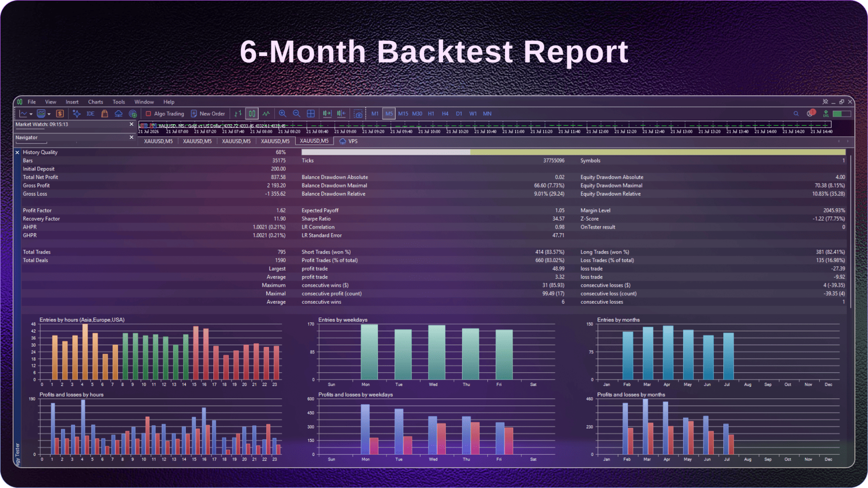
Task: Open the tile windows grid icon
Action: (311, 114)
